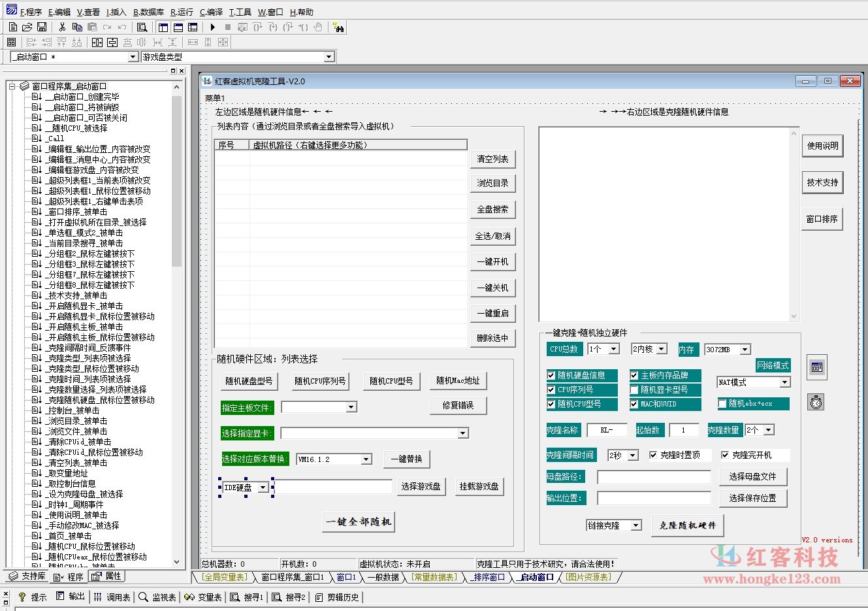Open the B.数据库 menu
The width and height of the screenshot is (868, 611).
[x=149, y=12]
